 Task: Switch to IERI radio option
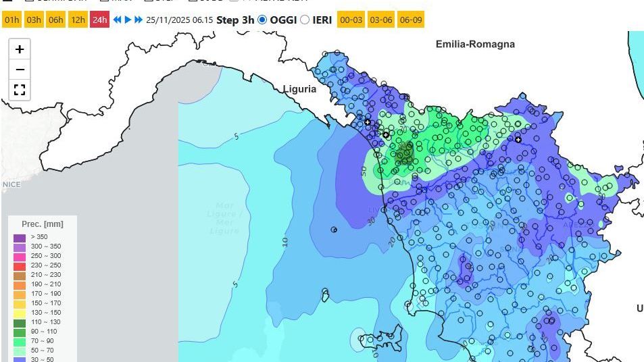(x=305, y=20)
